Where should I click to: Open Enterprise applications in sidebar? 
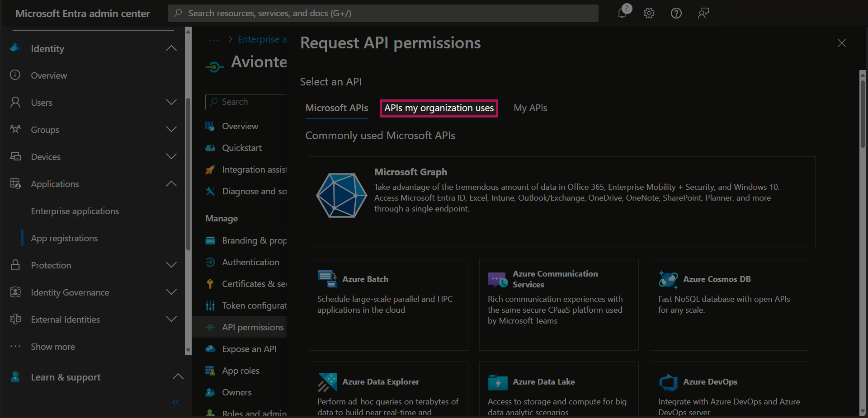coord(75,211)
